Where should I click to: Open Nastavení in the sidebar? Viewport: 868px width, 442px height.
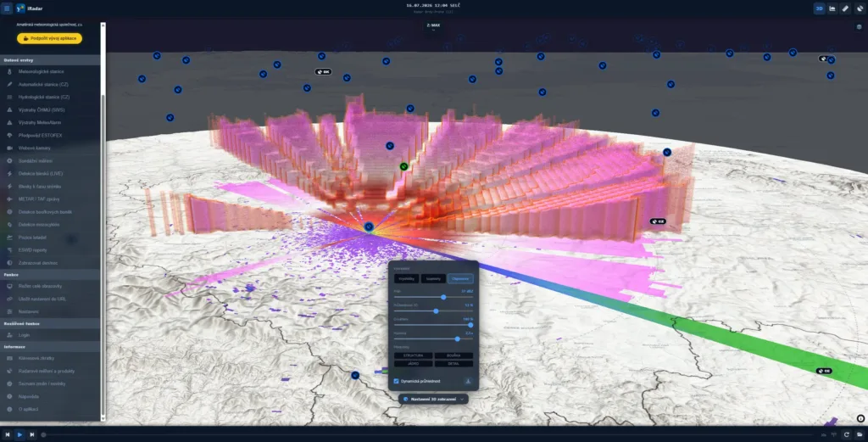coord(50,311)
